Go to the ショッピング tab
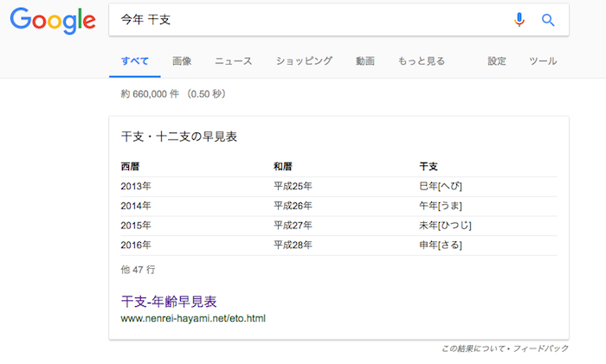 point(304,61)
